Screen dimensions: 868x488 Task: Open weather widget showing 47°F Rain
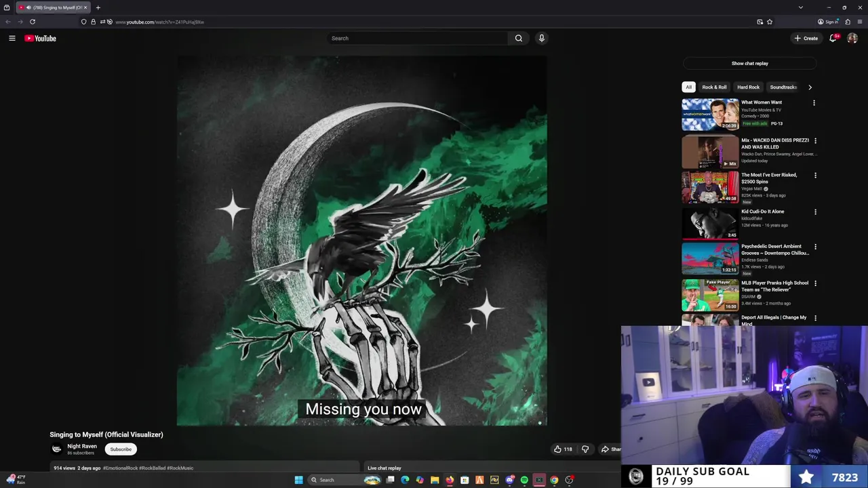tap(16, 480)
